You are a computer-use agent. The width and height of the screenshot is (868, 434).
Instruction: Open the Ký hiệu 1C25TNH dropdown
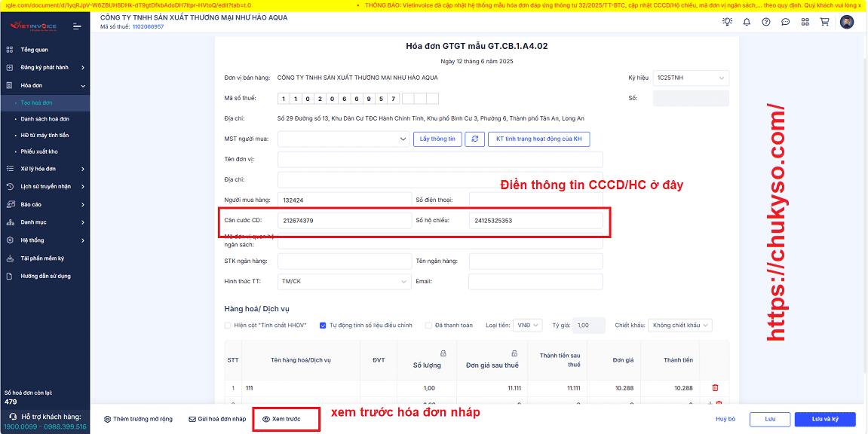pyautogui.click(x=691, y=78)
